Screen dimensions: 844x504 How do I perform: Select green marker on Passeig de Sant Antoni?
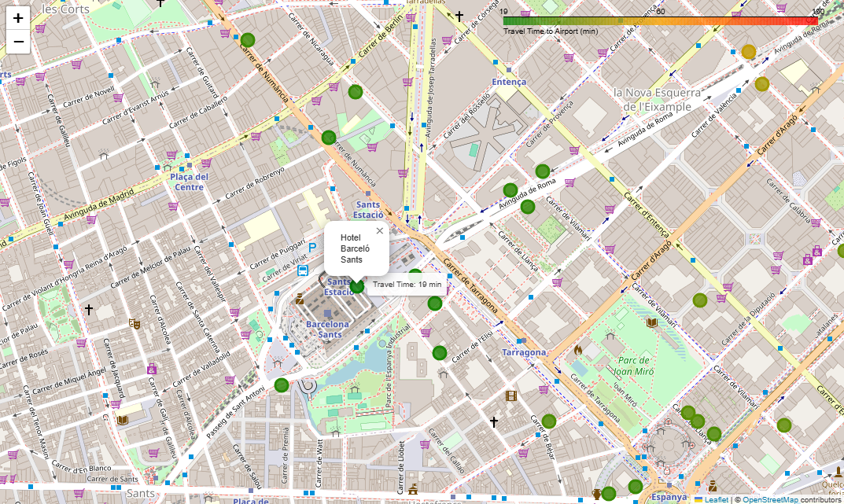click(x=282, y=385)
